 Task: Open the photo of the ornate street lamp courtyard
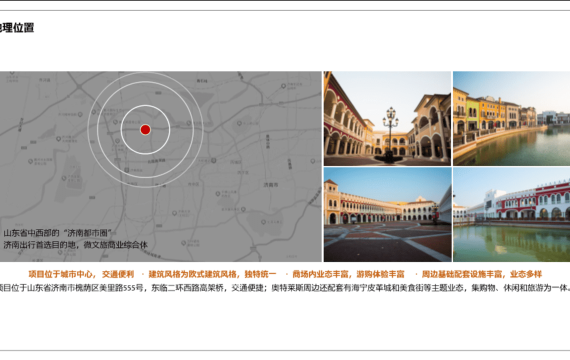point(388,119)
